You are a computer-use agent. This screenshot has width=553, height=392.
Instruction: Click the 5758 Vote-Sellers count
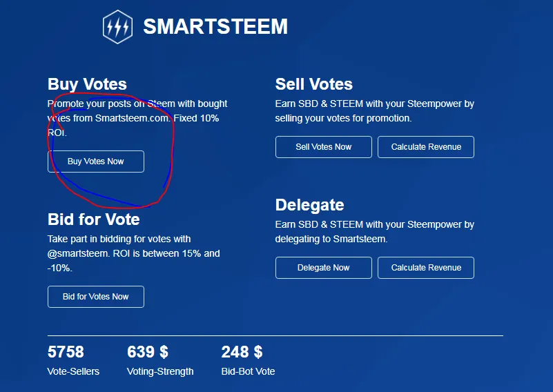66,352
